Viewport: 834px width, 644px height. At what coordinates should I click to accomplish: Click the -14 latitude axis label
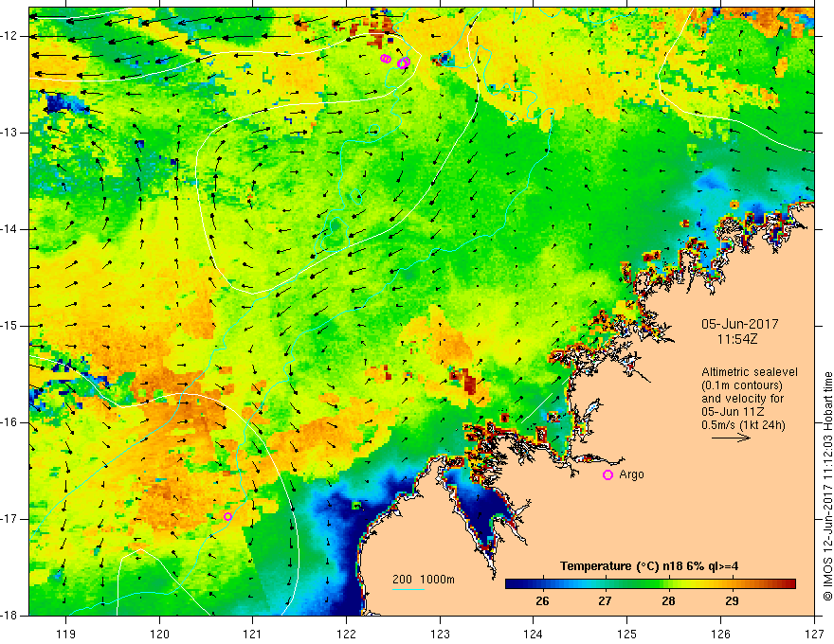(9, 229)
